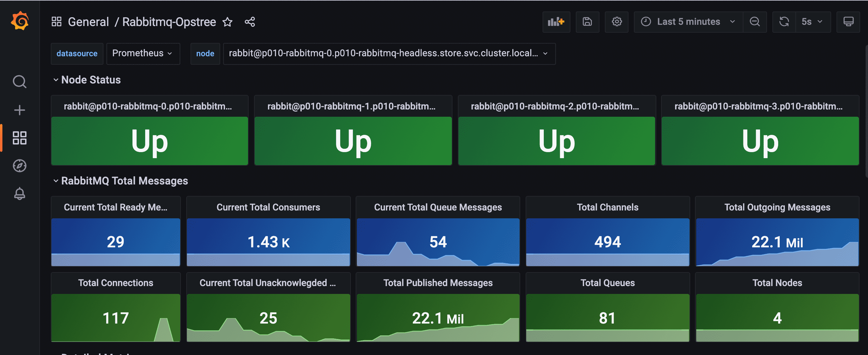Star the Rabbitmq-Opstree dashboard
Viewport: 868px width, 355px height.
(227, 22)
